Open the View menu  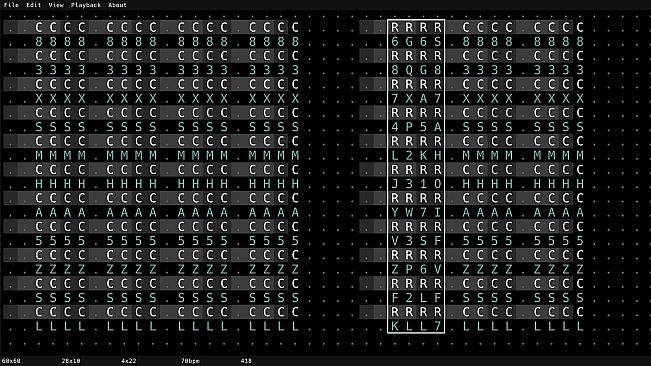click(56, 5)
